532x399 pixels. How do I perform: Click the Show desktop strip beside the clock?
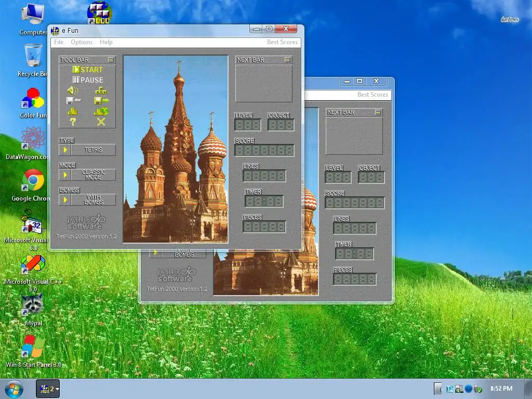click(x=528, y=389)
